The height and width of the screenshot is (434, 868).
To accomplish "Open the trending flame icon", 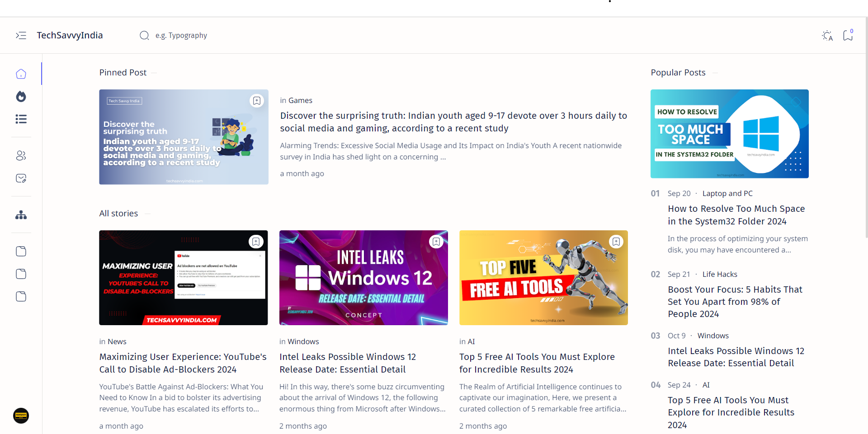I will (21, 97).
